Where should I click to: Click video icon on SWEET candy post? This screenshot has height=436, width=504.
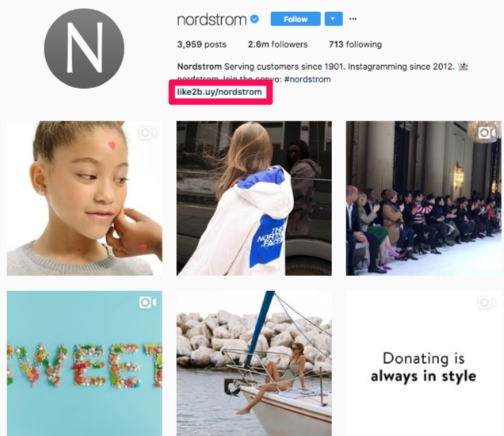pyautogui.click(x=148, y=303)
